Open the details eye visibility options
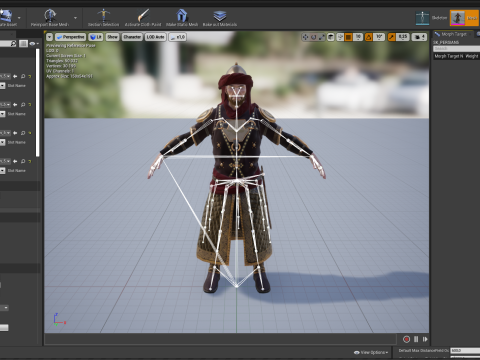 tap(33, 44)
